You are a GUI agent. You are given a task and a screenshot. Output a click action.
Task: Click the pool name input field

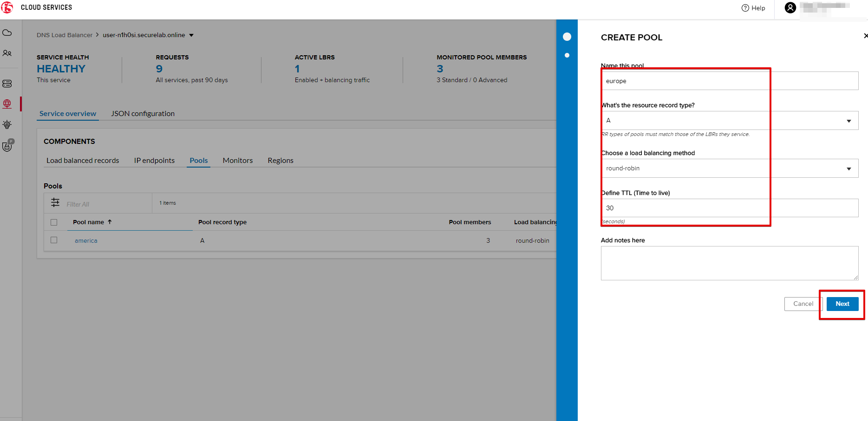pyautogui.click(x=730, y=81)
